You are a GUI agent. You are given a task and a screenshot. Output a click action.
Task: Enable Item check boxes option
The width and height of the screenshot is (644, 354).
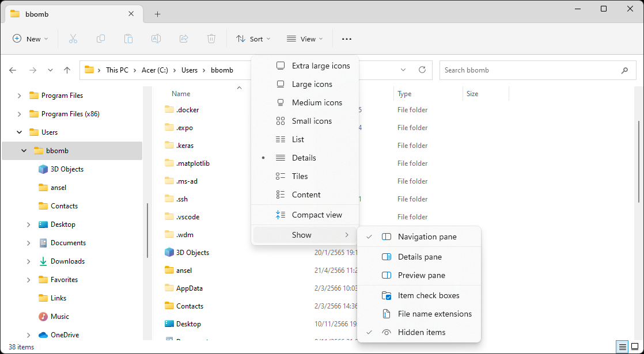click(x=428, y=295)
